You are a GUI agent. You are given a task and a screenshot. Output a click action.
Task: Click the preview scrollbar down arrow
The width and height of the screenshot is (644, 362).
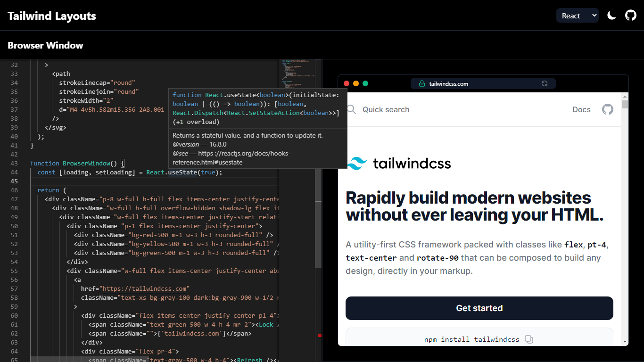click(x=625, y=342)
